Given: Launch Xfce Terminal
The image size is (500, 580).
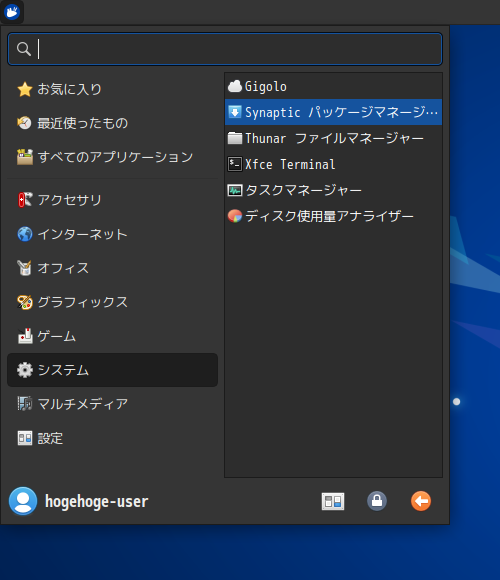Looking at the screenshot, I should (x=333, y=164).
